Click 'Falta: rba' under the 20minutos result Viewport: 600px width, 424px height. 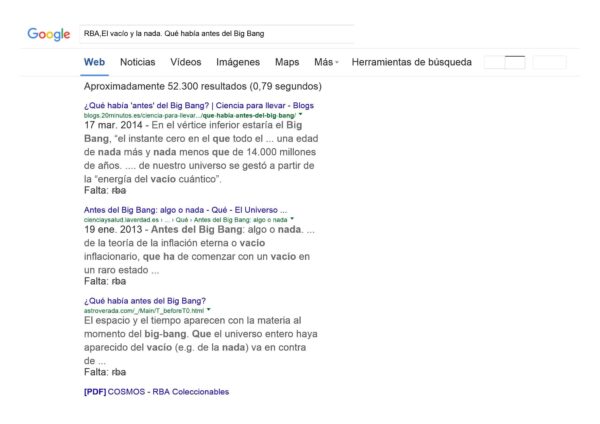pyautogui.click(x=105, y=190)
